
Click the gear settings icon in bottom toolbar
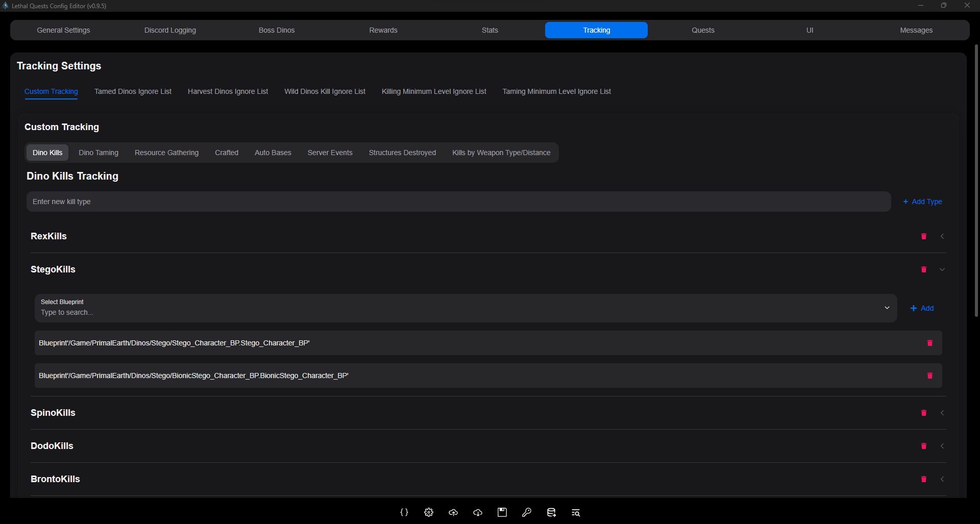(429, 512)
